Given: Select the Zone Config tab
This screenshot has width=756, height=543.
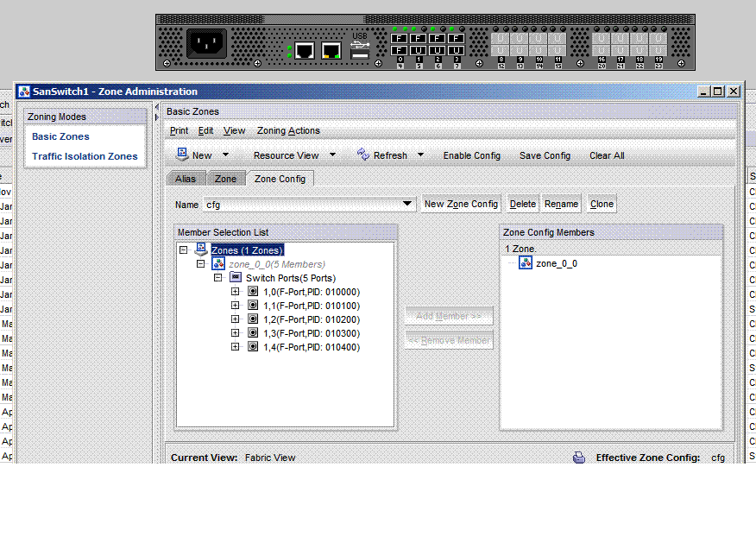Looking at the screenshot, I should tap(280, 179).
